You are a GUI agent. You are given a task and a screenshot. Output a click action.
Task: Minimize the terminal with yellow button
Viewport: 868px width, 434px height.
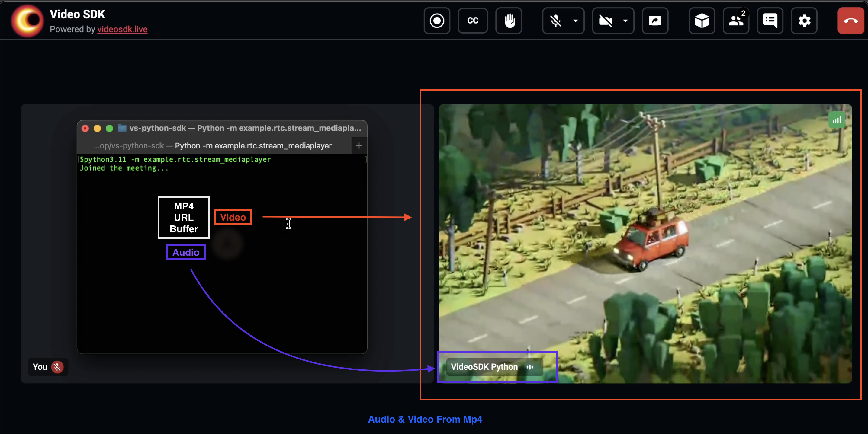point(97,128)
